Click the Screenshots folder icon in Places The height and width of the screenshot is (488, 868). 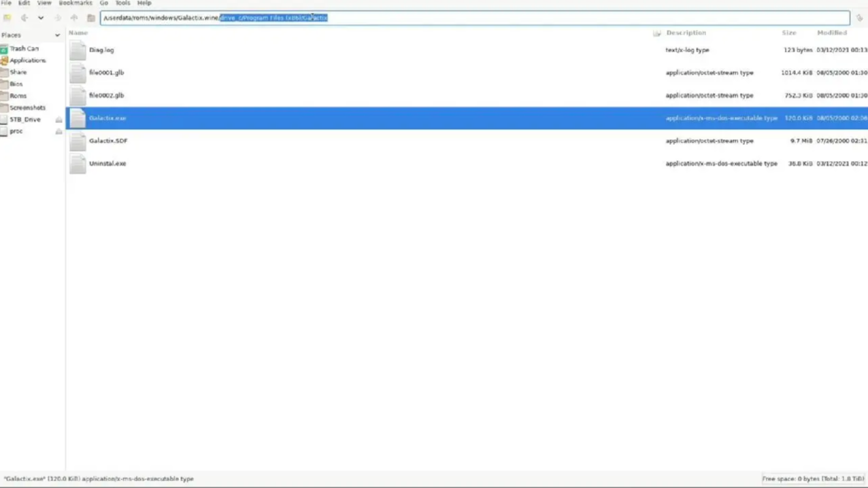(4, 107)
